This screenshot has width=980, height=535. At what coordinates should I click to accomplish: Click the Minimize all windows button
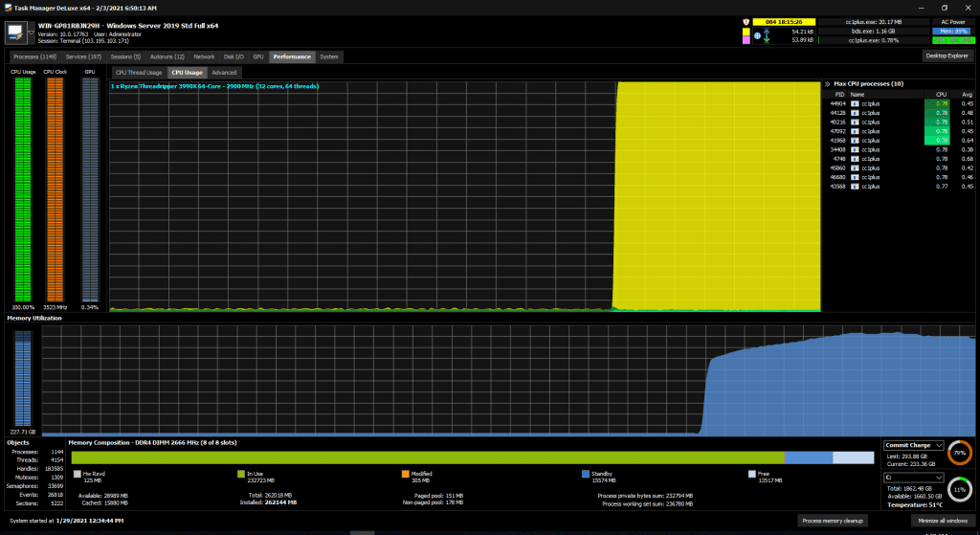point(943,521)
